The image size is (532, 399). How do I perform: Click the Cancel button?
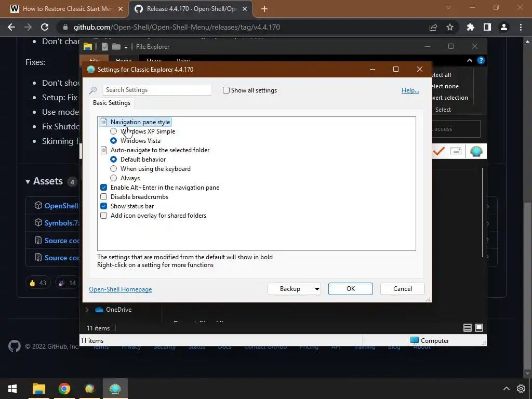(x=403, y=289)
